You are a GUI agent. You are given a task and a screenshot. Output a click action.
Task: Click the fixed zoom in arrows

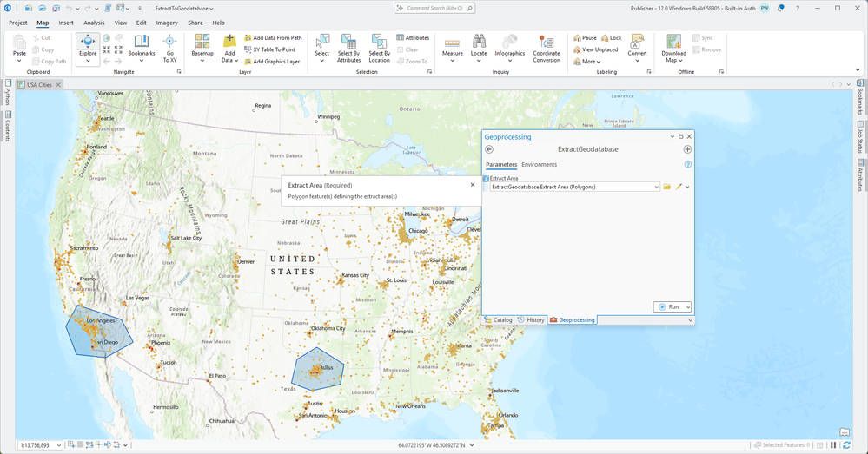[106, 49]
